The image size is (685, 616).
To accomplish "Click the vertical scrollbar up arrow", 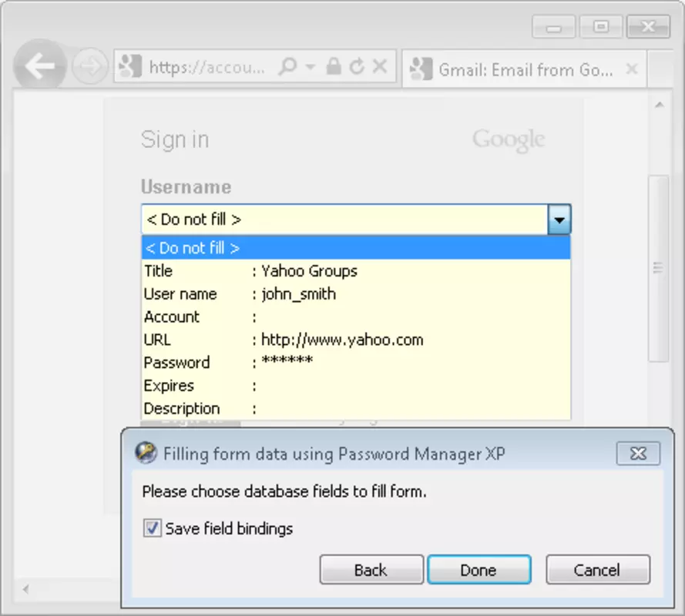I will point(660,105).
